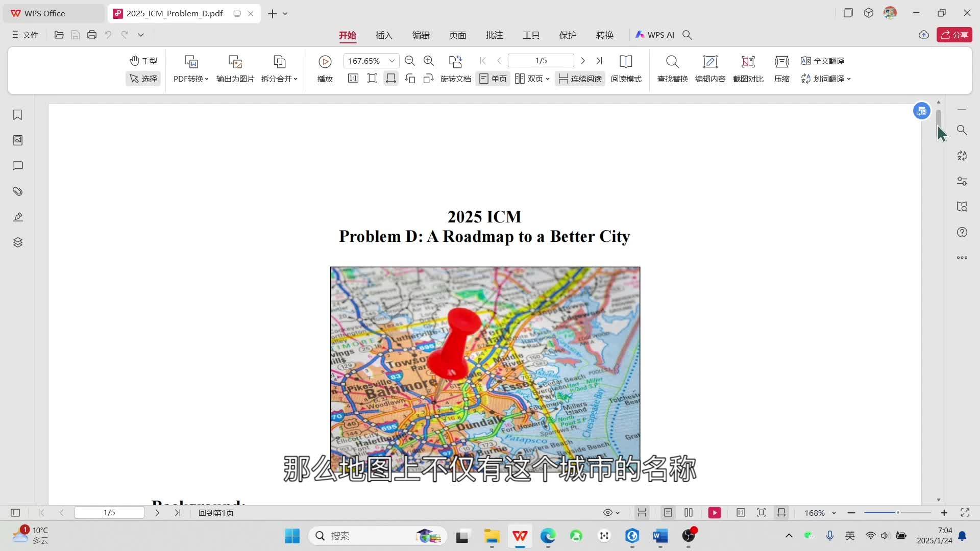Click 回到第1页 to return to page 1

click(x=215, y=512)
